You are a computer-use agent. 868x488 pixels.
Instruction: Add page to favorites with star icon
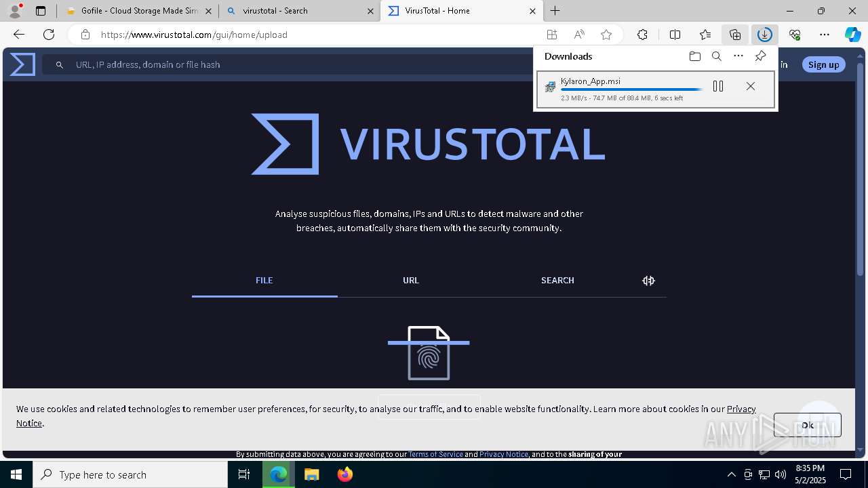coord(606,35)
